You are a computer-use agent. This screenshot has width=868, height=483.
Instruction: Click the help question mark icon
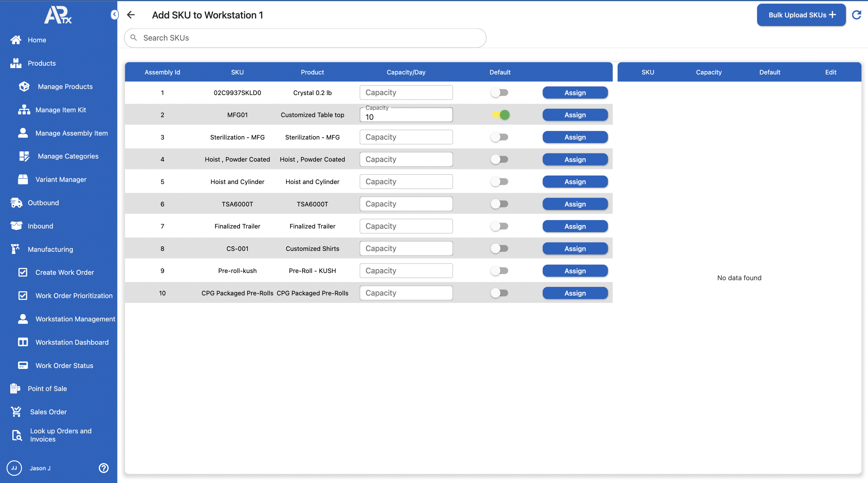pyautogui.click(x=103, y=468)
